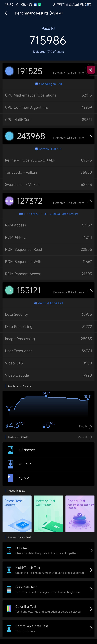Open the Multi-Touch Test item
This screenshot has width=97, height=644.
click(x=48, y=570)
